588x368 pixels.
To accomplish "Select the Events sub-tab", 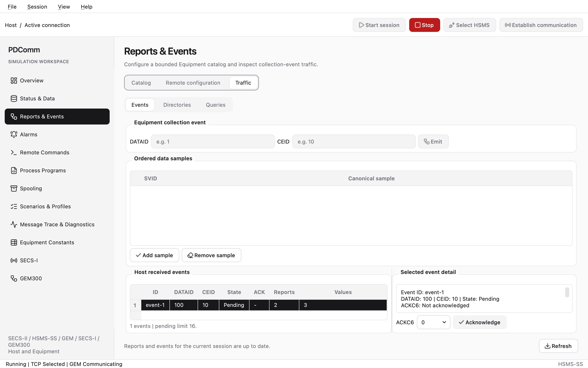I will 140,105.
